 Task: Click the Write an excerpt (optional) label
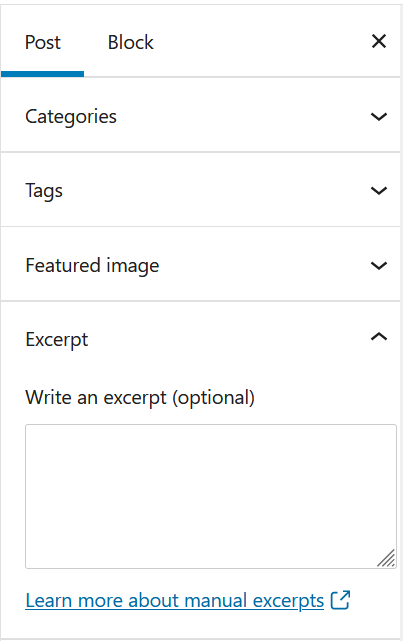(x=140, y=398)
